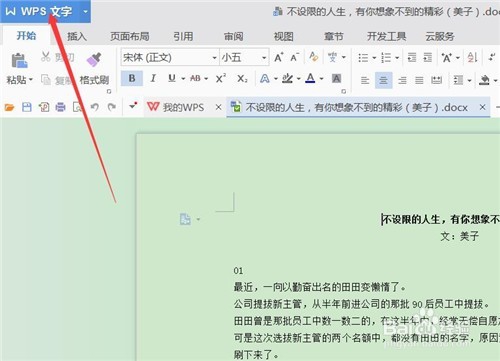Expand the underline style dropdown
Viewport: 500px width, 361px height.
pyautogui.click(x=183, y=79)
